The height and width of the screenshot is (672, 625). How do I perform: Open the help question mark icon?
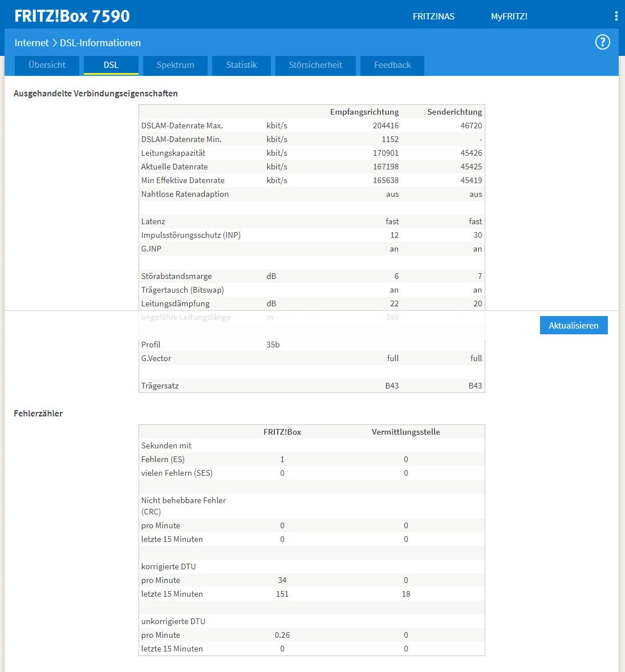602,42
